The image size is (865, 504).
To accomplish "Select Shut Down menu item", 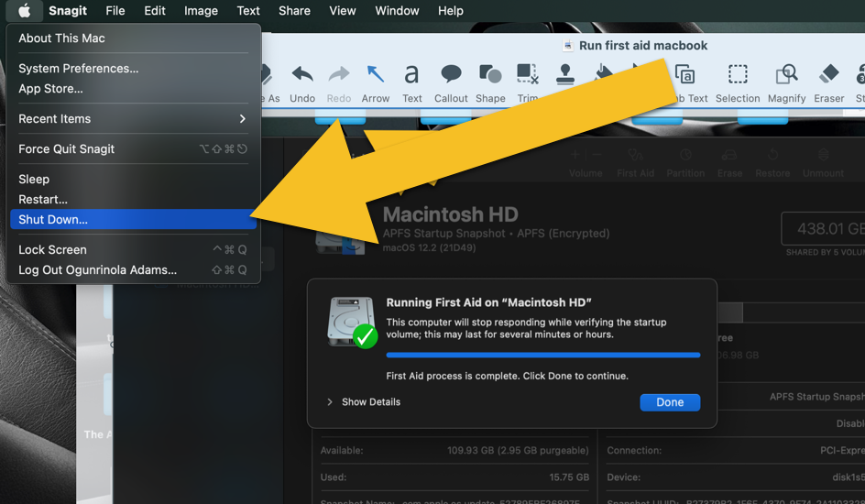I will click(x=133, y=219).
